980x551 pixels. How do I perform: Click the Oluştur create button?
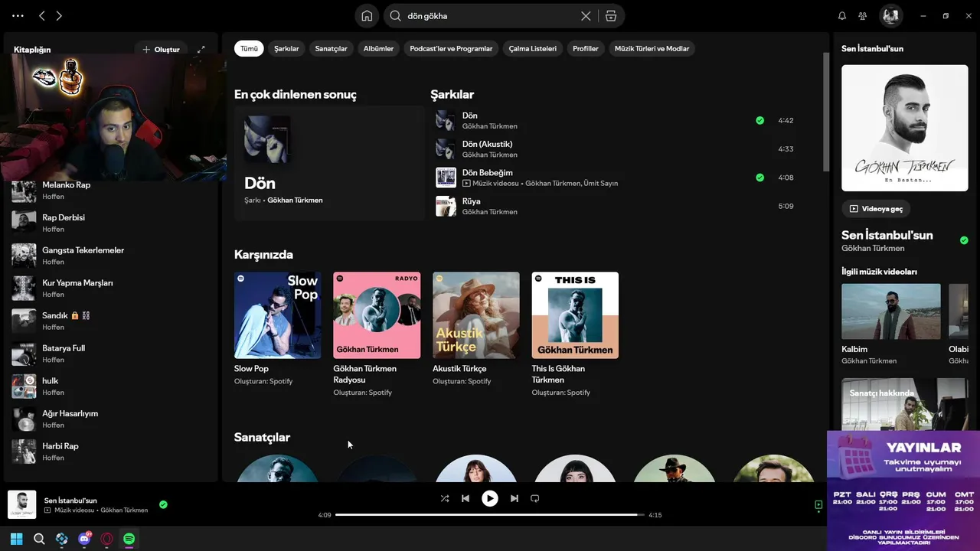tap(161, 49)
